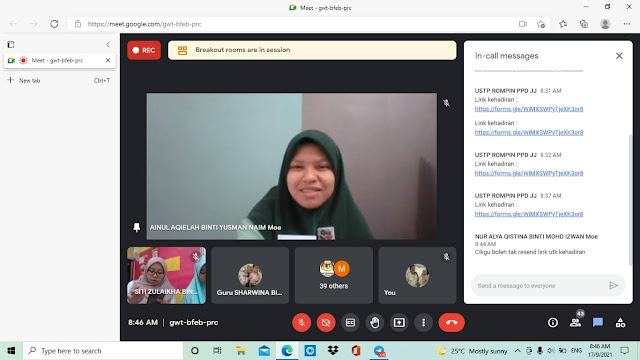Select SITI ZULAIKHA's video tile

tap(167, 276)
